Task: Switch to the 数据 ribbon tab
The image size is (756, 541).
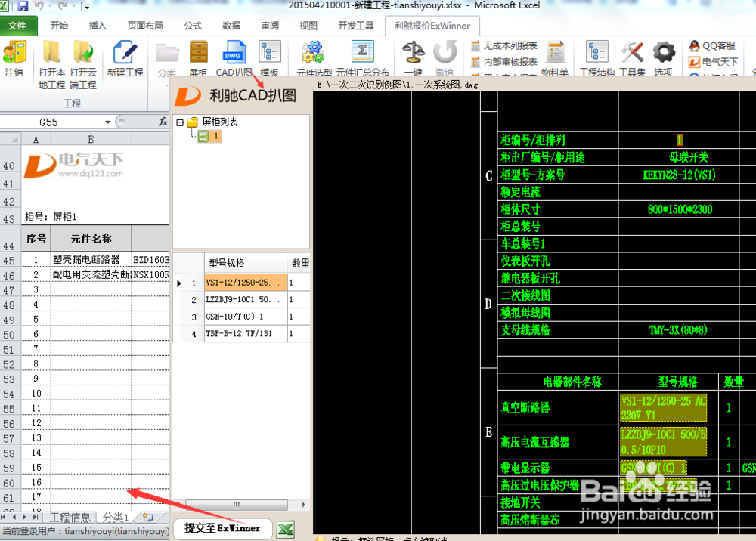Action: click(x=231, y=26)
